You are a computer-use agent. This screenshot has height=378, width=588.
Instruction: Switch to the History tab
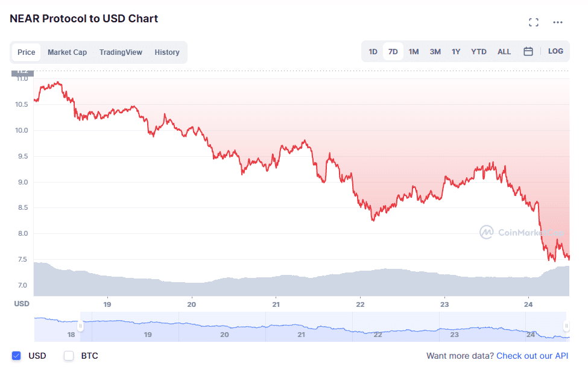[167, 52]
